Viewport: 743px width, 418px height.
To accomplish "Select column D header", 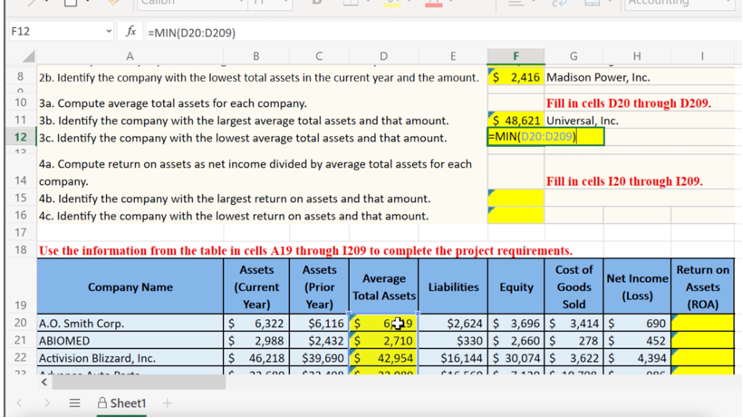I will 383,56.
